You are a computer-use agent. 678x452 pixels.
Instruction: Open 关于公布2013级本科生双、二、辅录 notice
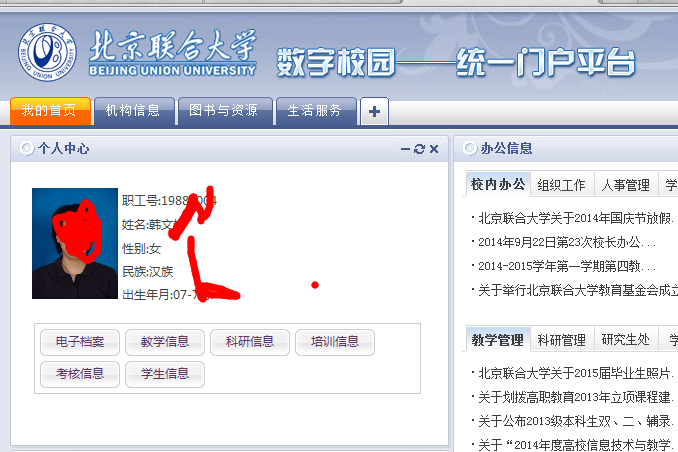576,421
